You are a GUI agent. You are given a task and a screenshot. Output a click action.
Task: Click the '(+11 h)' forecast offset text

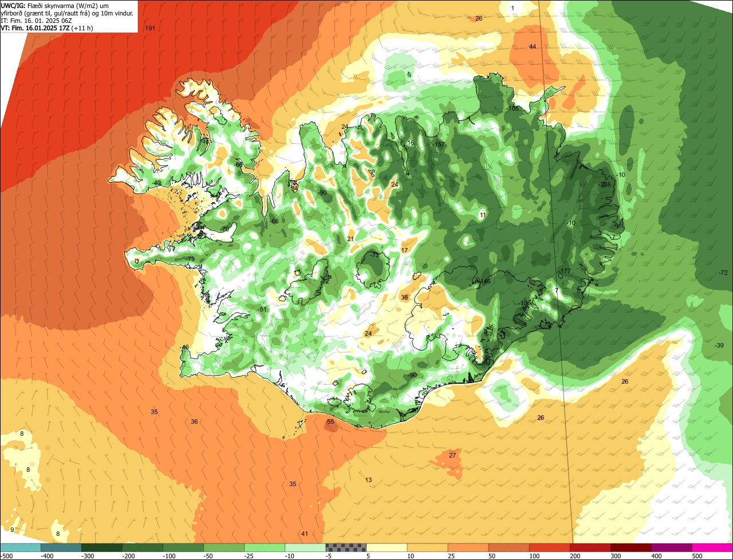tap(82, 28)
